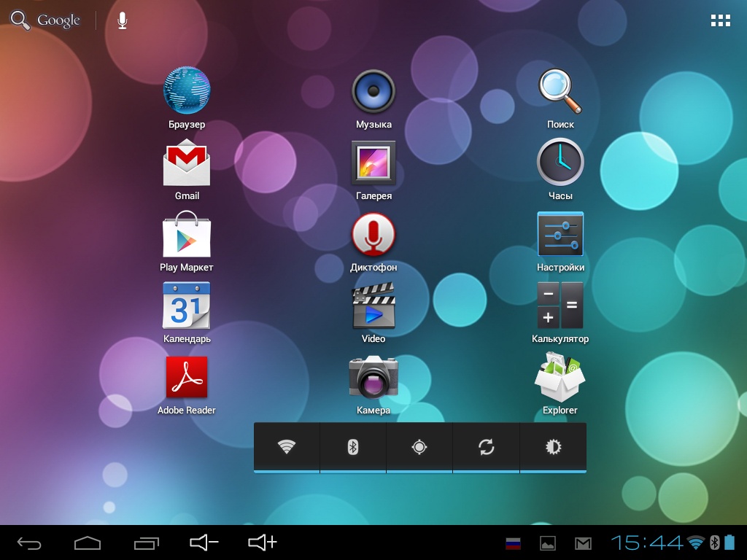
Task: Open the picture notification in the status bar
Action: tap(548, 543)
